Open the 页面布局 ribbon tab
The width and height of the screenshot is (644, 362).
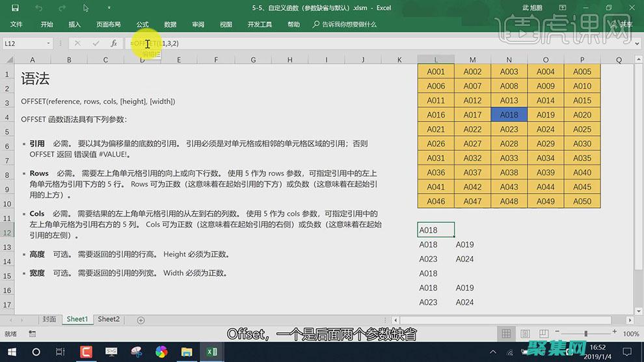click(109, 24)
